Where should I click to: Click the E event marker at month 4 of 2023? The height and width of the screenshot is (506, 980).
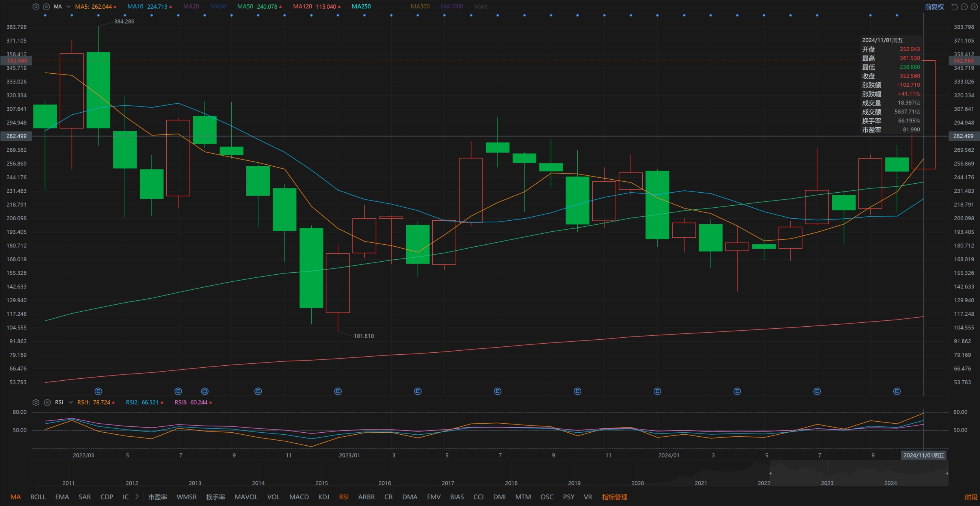(418, 391)
